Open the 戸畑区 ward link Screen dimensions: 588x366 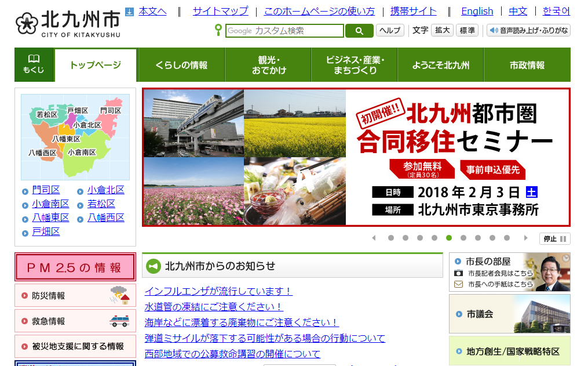coord(46,231)
